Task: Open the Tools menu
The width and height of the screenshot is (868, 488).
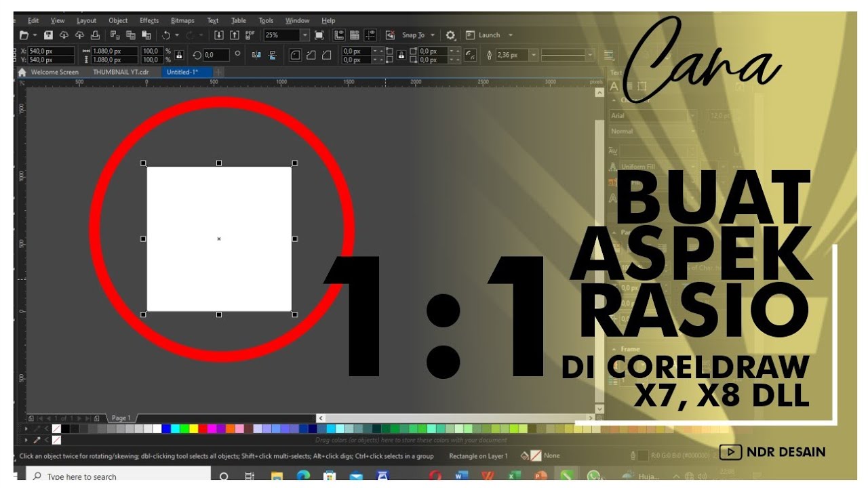Action: point(267,21)
